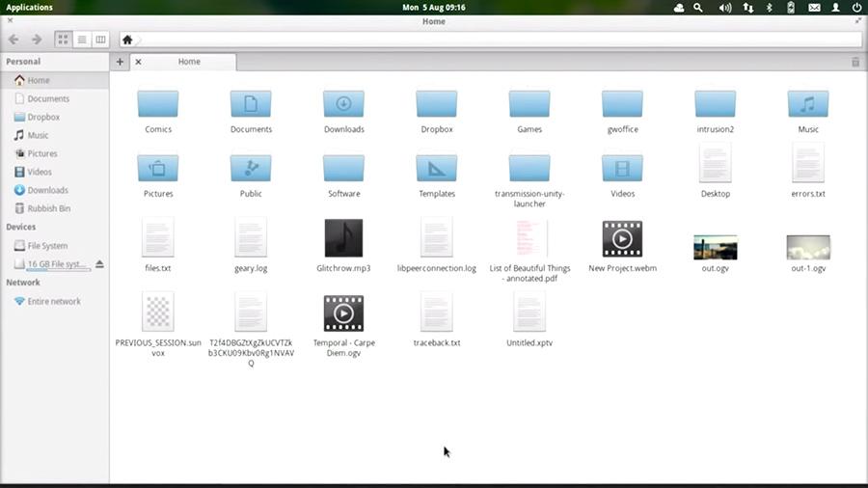Switch to icon grid view

coord(64,40)
